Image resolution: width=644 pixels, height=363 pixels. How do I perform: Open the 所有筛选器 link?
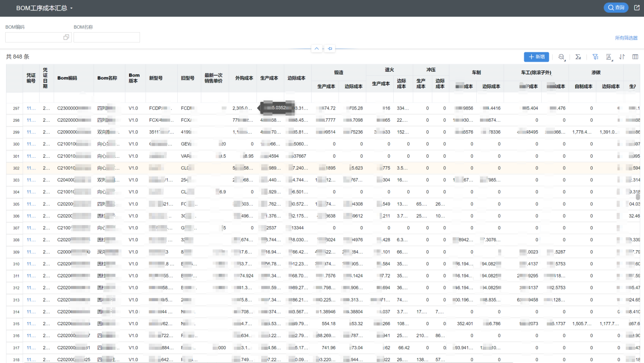point(626,38)
